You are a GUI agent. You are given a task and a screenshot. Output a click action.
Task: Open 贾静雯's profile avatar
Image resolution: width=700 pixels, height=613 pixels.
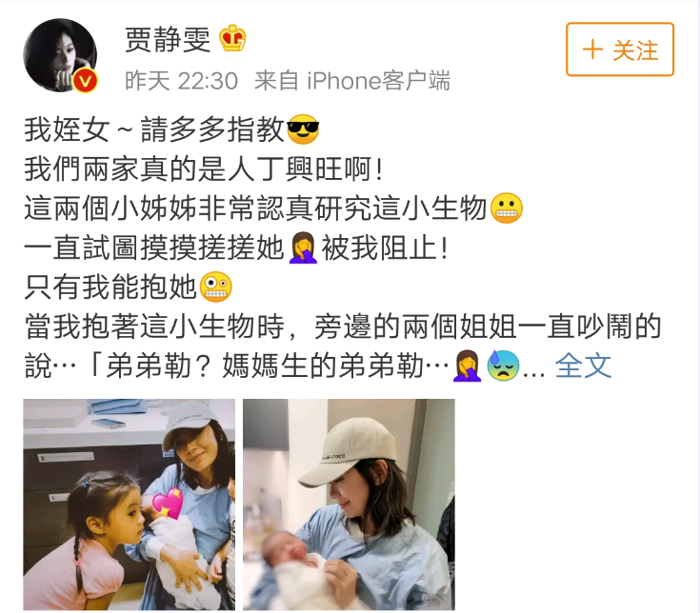60,55
